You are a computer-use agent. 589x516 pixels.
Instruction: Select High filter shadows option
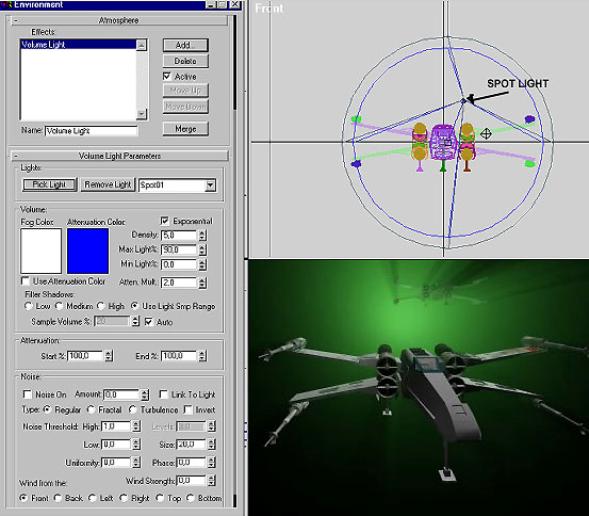point(101,306)
